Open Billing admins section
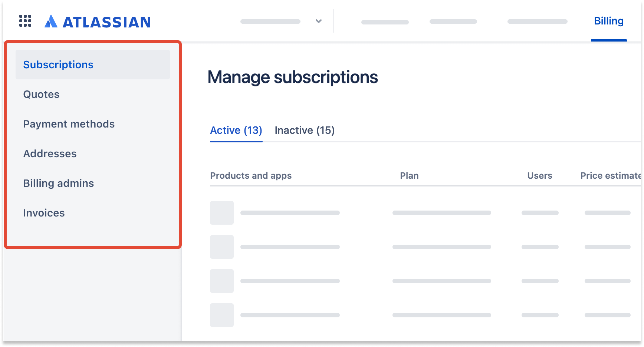The height and width of the screenshot is (347, 644). [59, 183]
